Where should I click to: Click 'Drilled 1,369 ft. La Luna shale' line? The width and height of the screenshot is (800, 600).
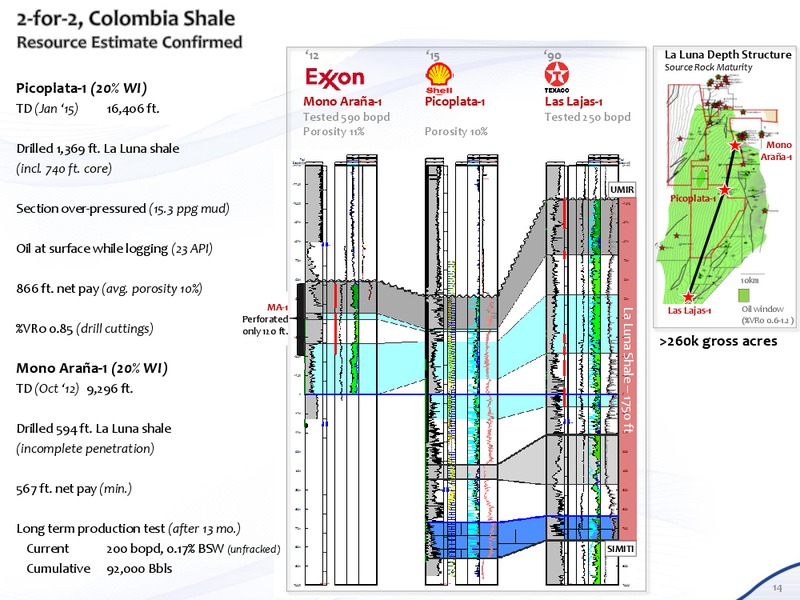pyautogui.click(x=98, y=148)
